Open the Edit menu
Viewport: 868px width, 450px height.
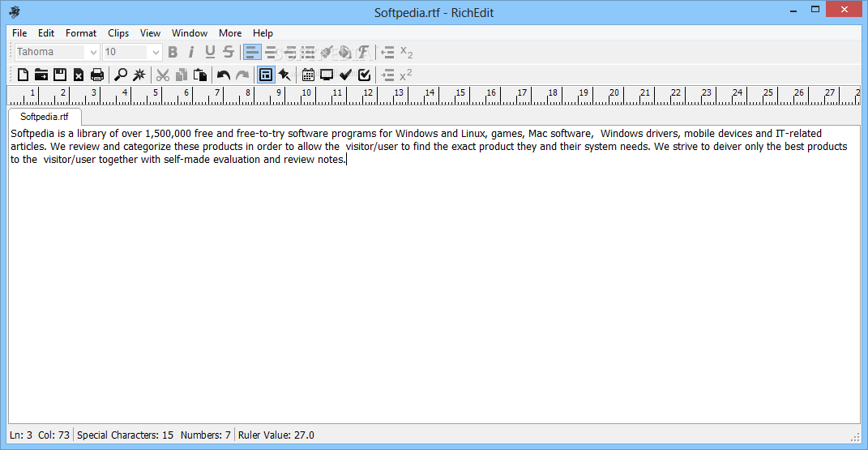coord(46,33)
